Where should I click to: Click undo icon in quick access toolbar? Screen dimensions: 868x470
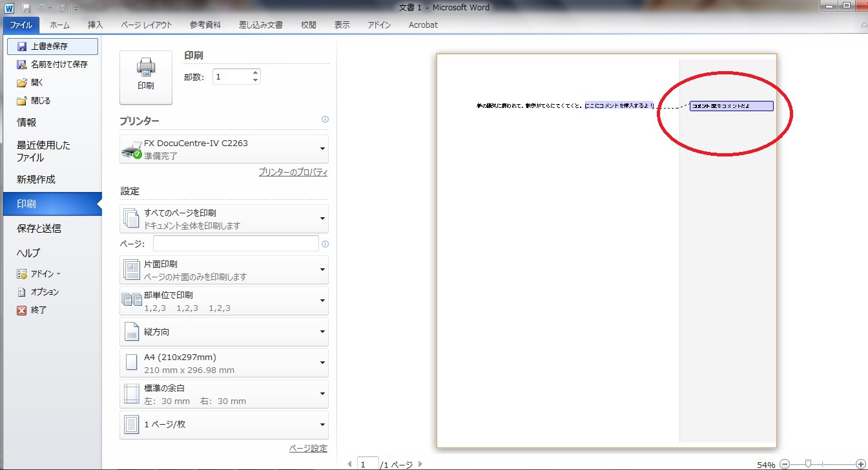[42, 8]
